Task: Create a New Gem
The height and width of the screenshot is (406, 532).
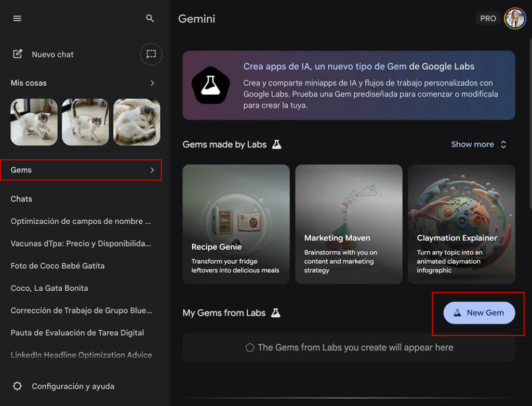Action: (479, 313)
